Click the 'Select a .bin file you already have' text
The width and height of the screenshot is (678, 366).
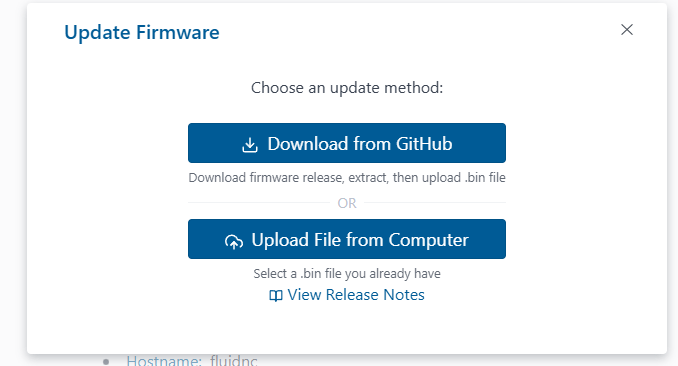347,274
